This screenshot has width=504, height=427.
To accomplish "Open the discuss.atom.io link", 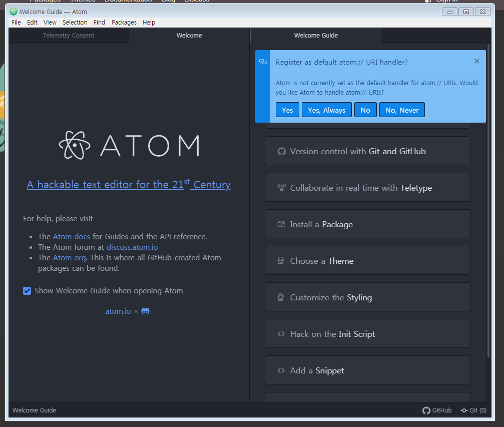I will tap(132, 247).
